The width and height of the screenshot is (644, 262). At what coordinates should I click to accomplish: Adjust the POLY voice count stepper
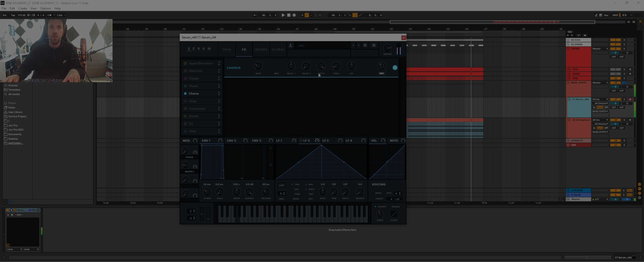[x=398, y=193]
